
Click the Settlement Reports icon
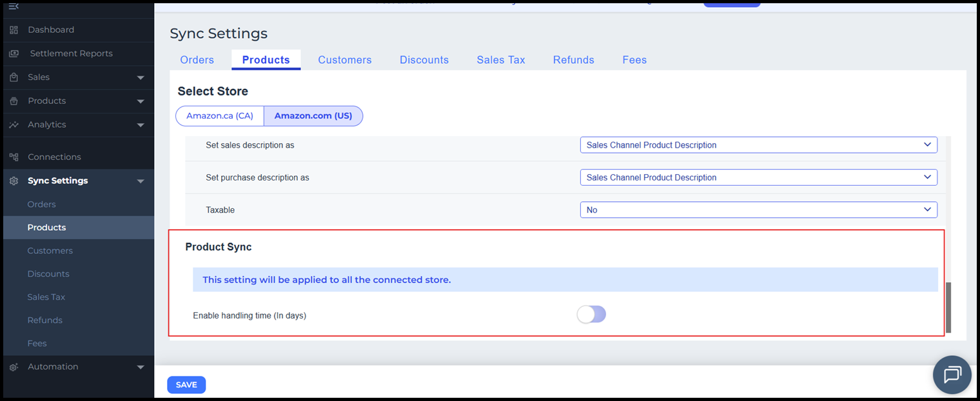[14, 54]
